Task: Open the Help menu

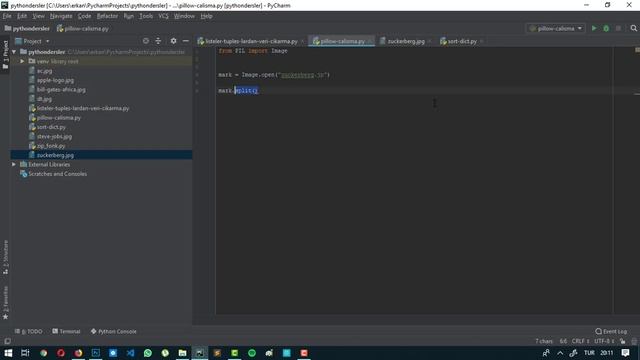Action: click(x=207, y=16)
